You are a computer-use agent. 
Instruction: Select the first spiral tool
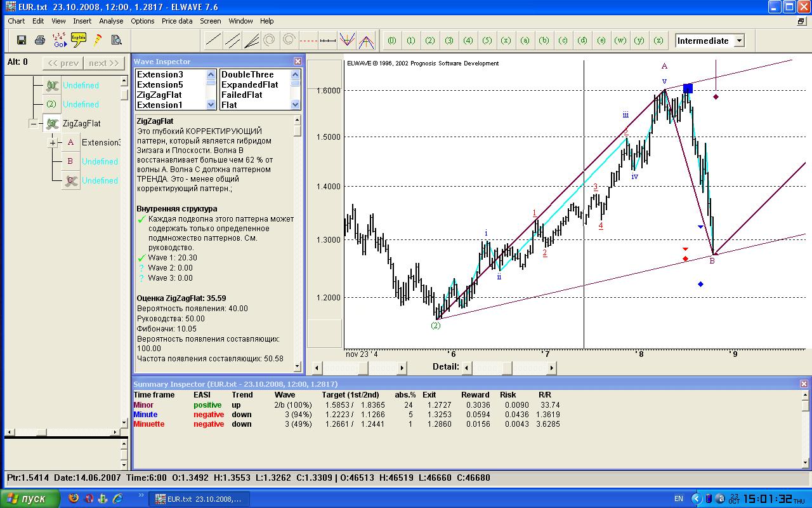(269, 40)
